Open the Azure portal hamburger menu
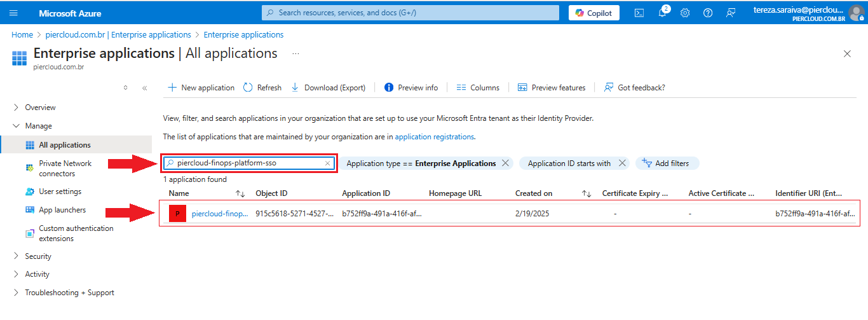Screen dimensions: 868x320 tap(14, 13)
